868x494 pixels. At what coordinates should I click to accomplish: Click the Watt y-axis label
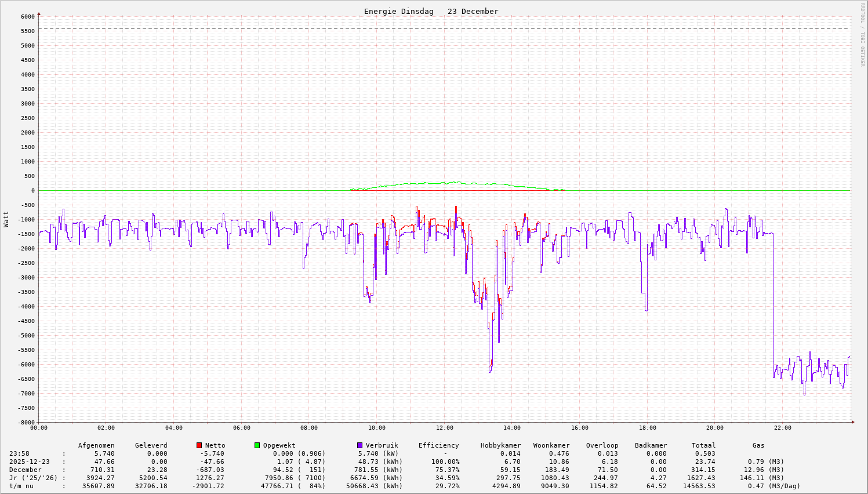point(6,219)
